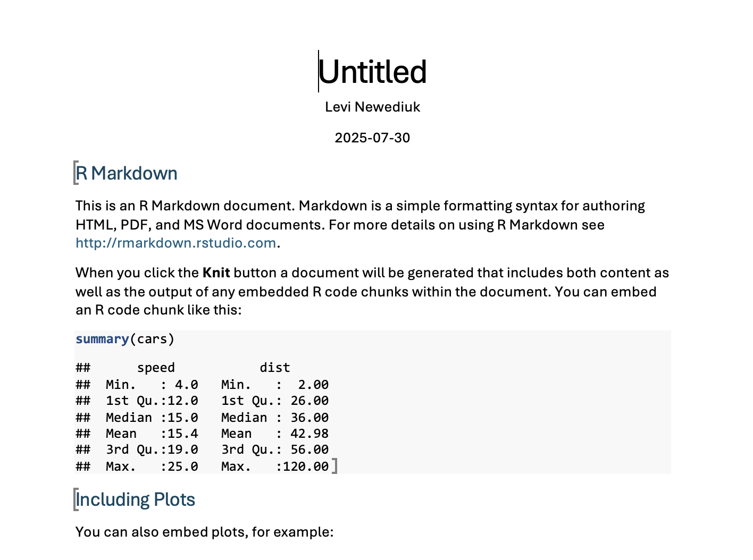753x560 pixels.
Task: Click the 'Untitled' document title
Action: tap(372, 72)
